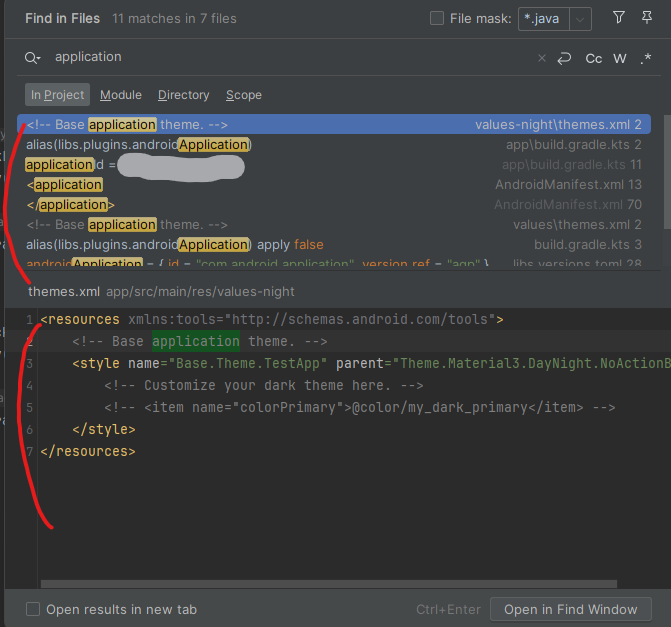
Task: Check Open results in new tab
Action: [33, 609]
